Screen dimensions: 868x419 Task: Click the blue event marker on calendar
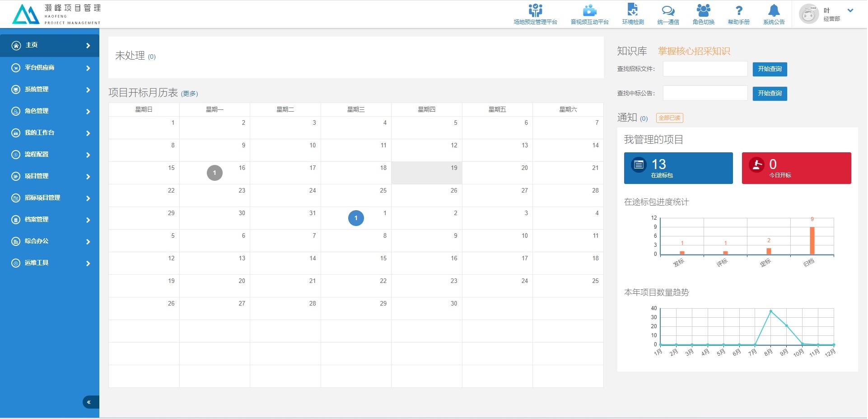tap(356, 218)
